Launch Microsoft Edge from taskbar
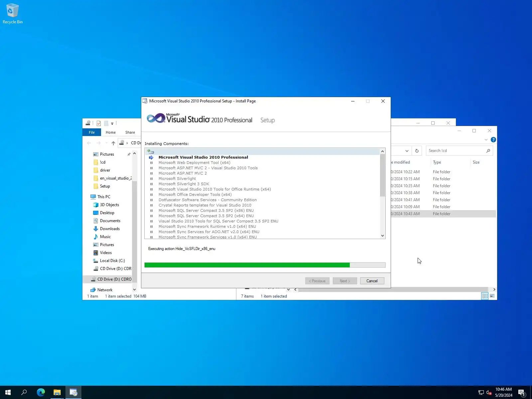 tap(41, 392)
